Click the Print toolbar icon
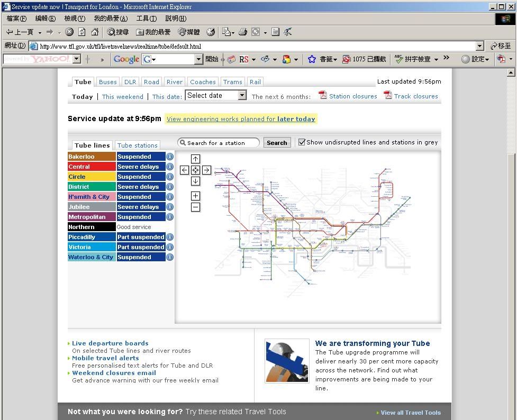Viewport: 517px width, 420px height. tap(243, 32)
